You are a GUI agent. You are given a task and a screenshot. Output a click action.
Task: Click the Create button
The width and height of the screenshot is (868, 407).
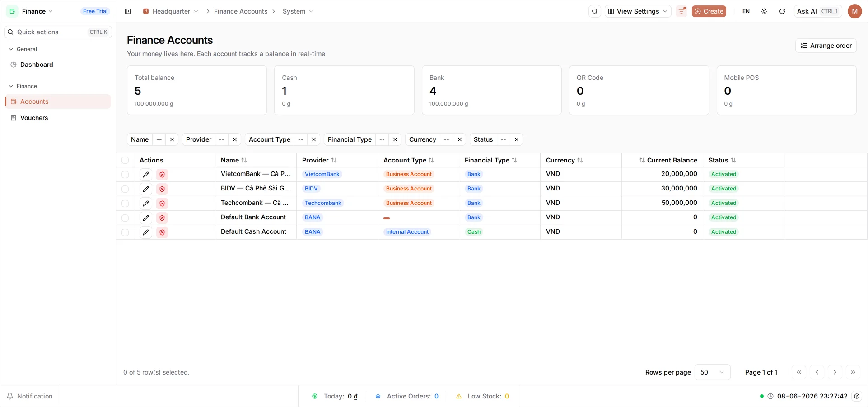(x=709, y=11)
